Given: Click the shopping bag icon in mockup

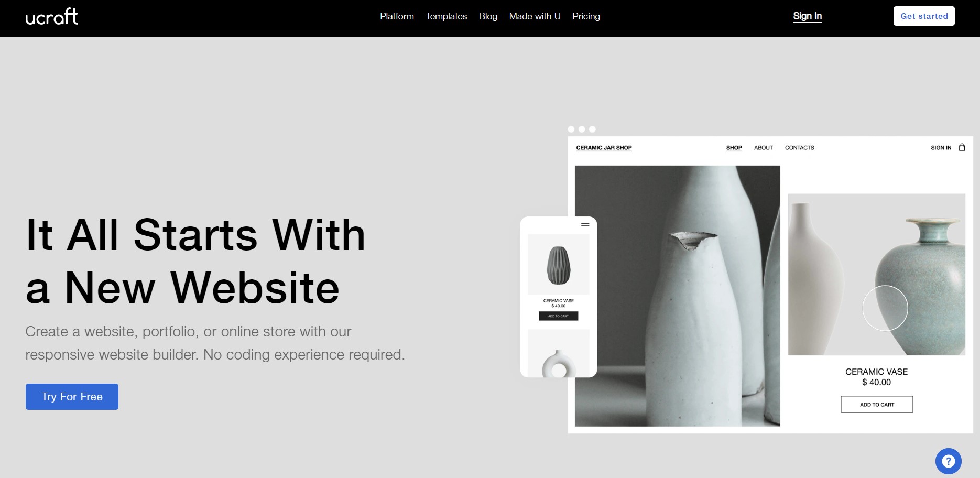Looking at the screenshot, I should 962,147.
